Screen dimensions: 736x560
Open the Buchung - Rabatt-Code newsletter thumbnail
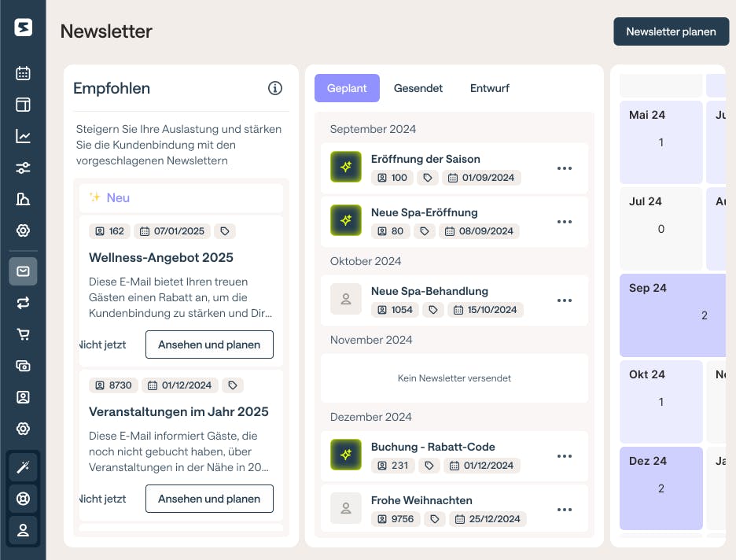pyautogui.click(x=346, y=455)
